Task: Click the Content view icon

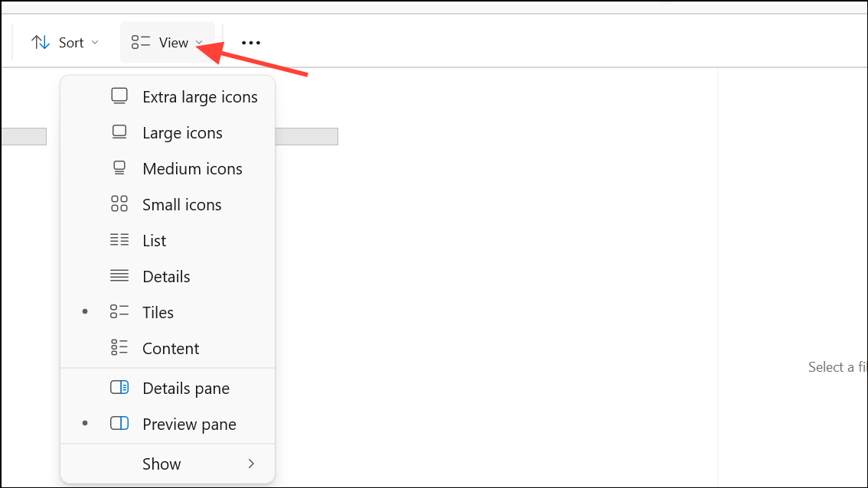Action: tap(119, 347)
